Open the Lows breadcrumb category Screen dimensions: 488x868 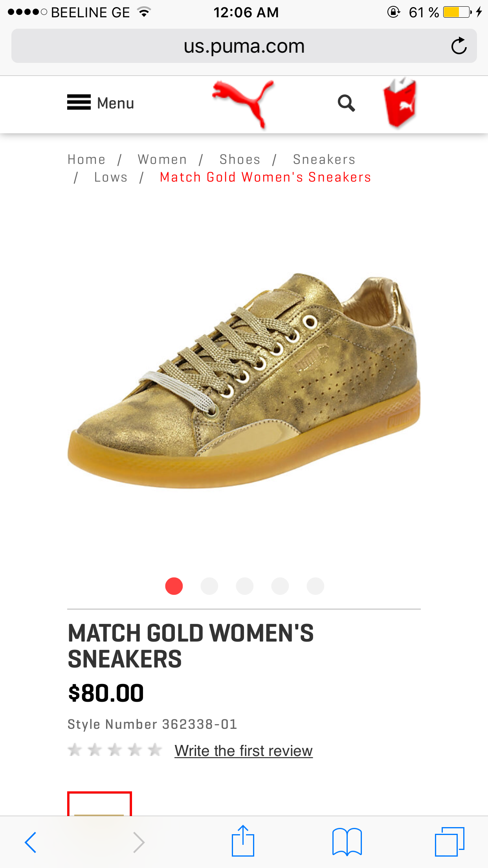tap(111, 177)
